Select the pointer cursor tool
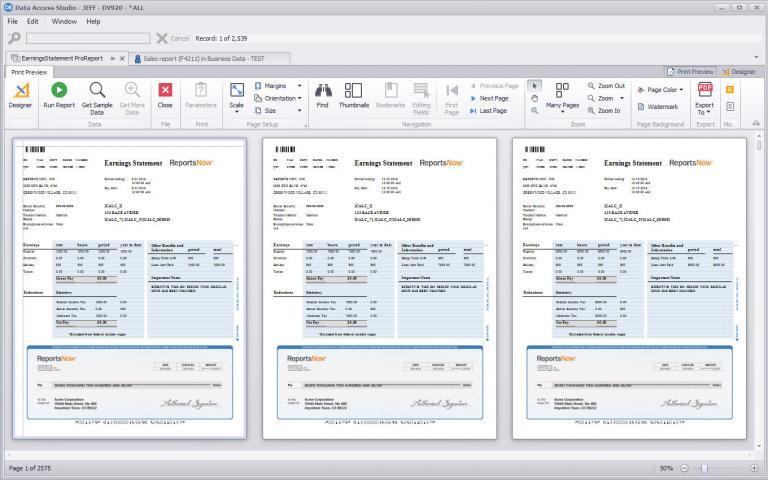The height and width of the screenshot is (480, 768). [534, 85]
